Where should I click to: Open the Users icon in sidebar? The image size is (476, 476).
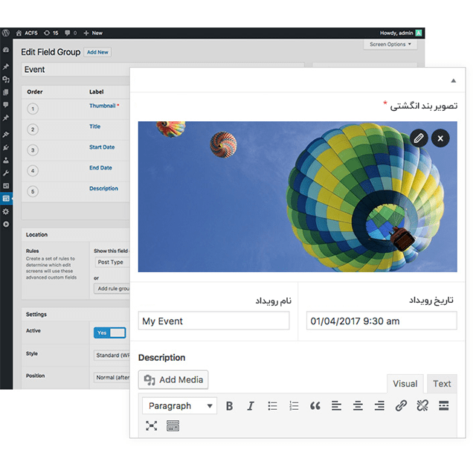6,161
